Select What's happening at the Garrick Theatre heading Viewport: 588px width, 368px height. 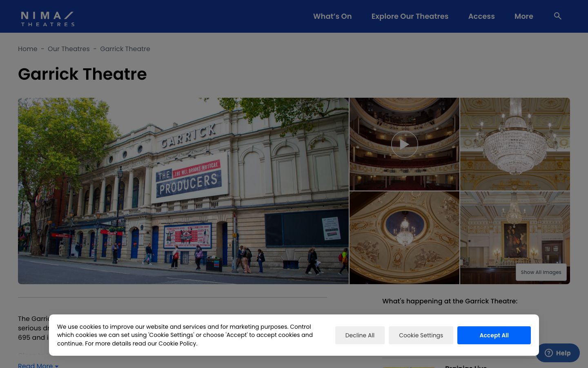click(450, 301)
